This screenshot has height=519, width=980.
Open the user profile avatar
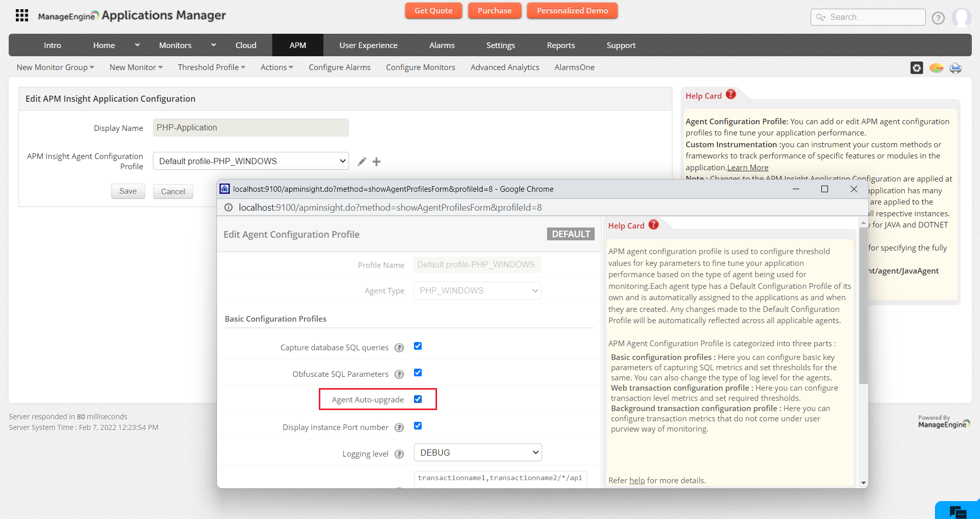point(962,17)
